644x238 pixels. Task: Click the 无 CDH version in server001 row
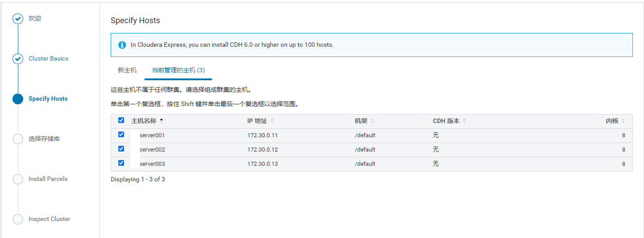tap(436, 135)
